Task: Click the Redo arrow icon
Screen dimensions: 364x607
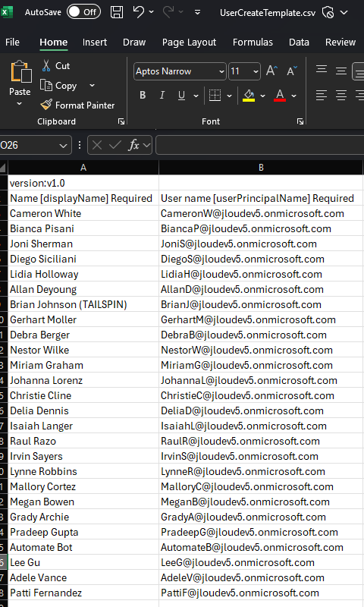Action: pos(168,11)
